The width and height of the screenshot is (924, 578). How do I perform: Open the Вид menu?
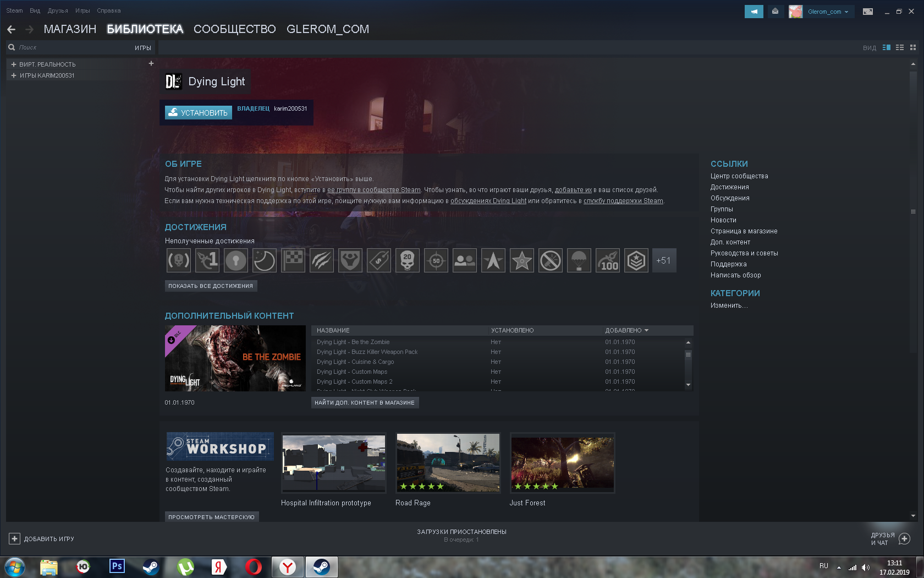click(35, 10)
